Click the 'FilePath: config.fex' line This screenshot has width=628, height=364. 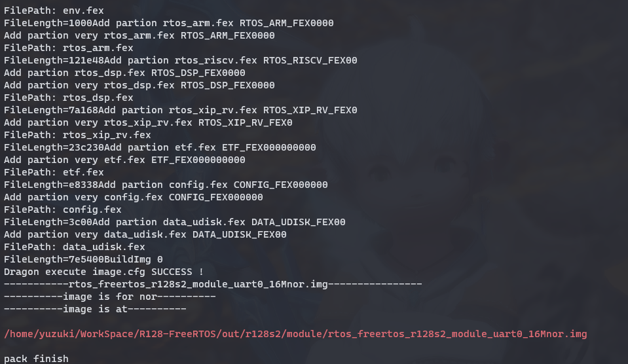tap(63, 209)
